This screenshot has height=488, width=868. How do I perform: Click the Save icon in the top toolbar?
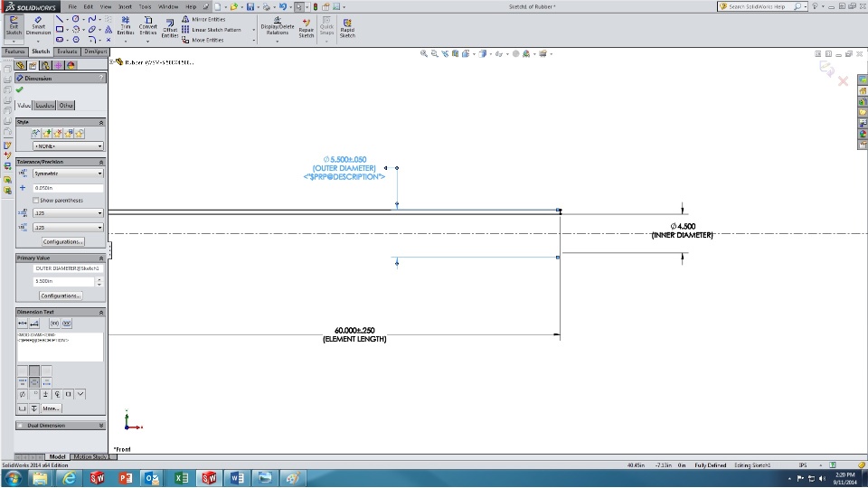250,6
